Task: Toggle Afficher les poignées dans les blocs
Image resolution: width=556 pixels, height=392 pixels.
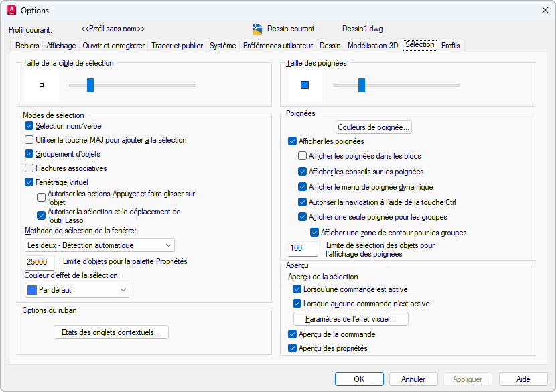Action: (302, 156)
